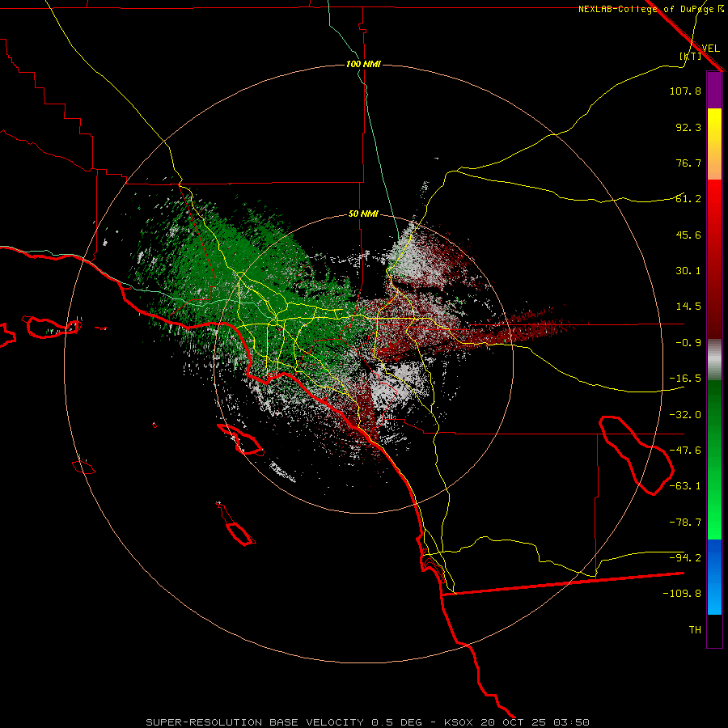This screenshot has width=728, height=728.
Task: Click the blue segment of the velocity scale
Action: pyautogui.click(x=714, y=577)
